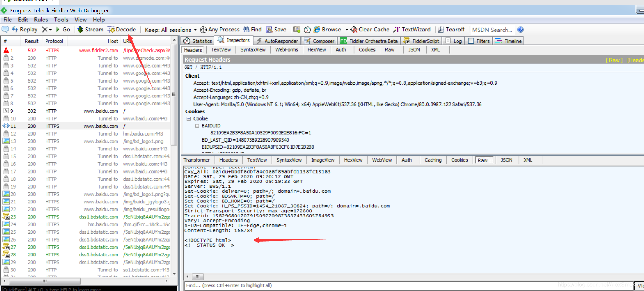Click the Go resume button
The image size is (644, 291).
tap(63, 30)
